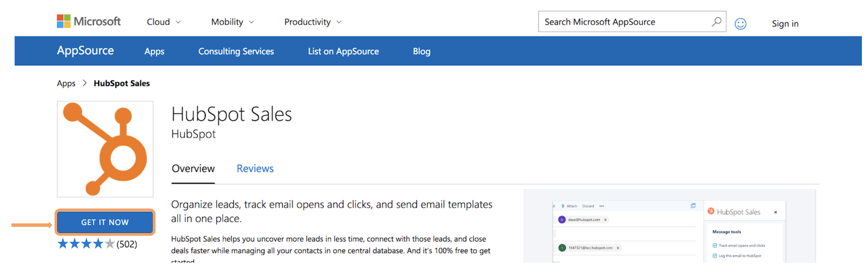This screenshot has width=868, height=274.
Task: Click the pop-out icon in email preview
Action: click(693, 206)
